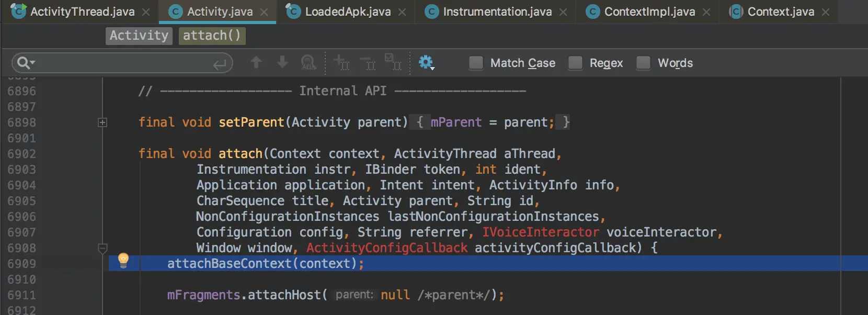Click the class icon on Context.java tab
The image size is (868, 315).
(x=736, y=12)
